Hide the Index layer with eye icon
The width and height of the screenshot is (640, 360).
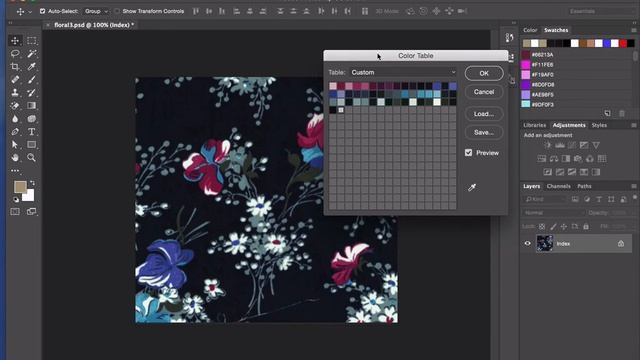point(527,244)
